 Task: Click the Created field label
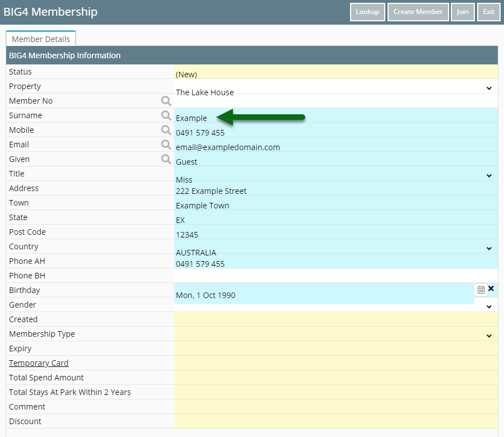tap(23, 319)
